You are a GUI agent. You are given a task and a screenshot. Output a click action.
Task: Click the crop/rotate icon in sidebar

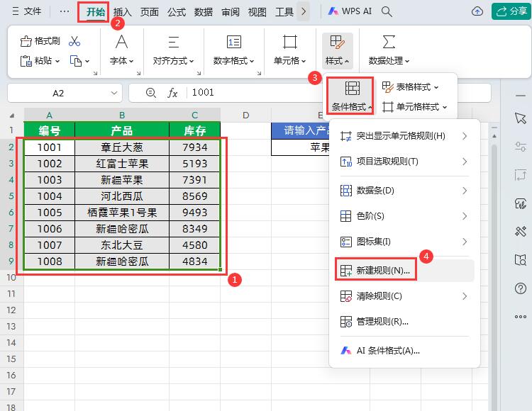click(x=520, y=175)
